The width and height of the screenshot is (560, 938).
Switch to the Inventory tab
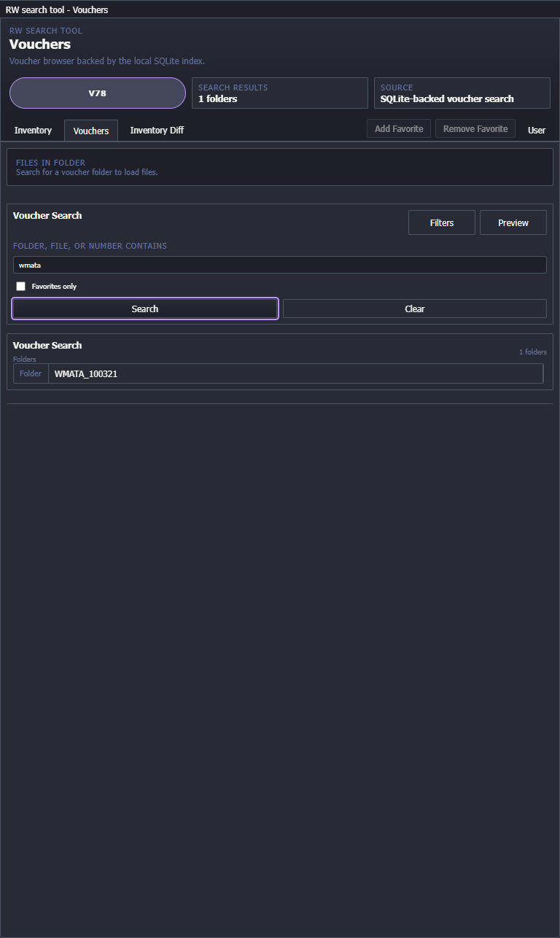33,131
